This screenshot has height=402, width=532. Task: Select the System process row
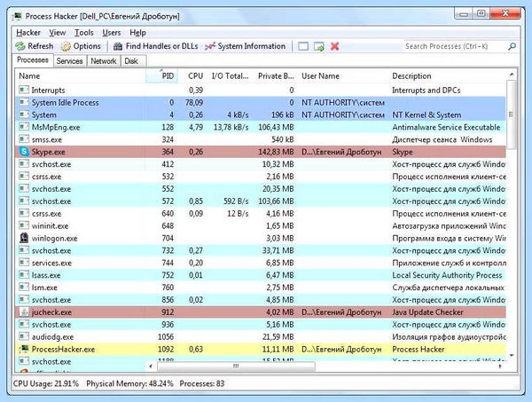coord(261,114)
